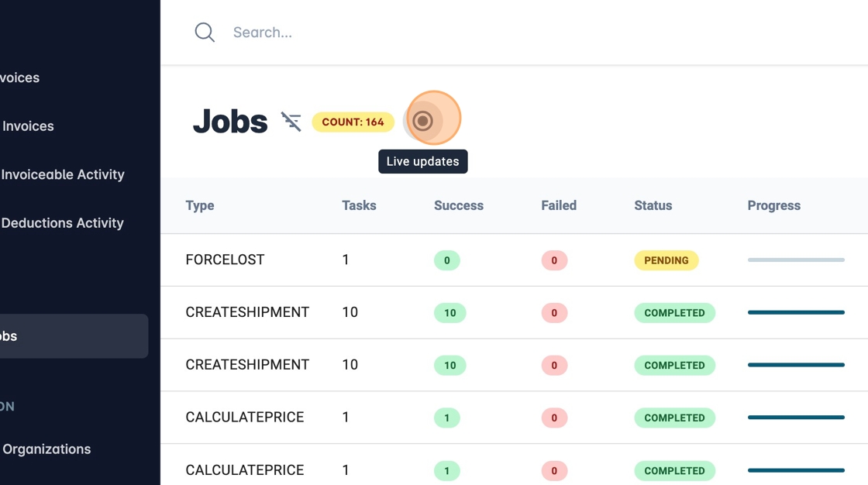The image size is (868, 485).
Task: Click the COUNT: 164 badge
Action: pos(353,122)
